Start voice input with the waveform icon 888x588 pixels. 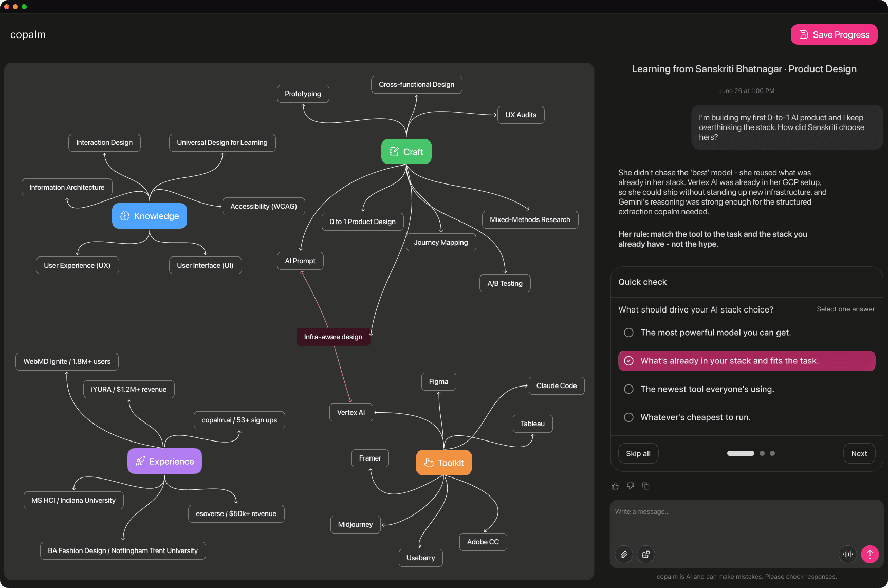(848, 554)
